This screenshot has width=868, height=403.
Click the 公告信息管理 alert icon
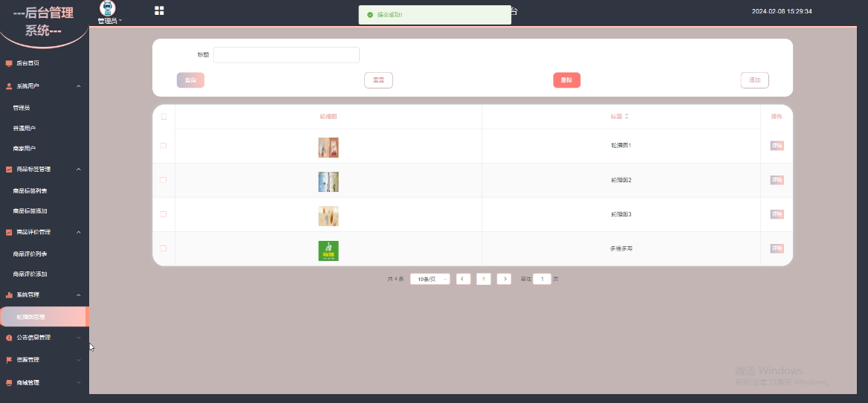click(9, 338)
